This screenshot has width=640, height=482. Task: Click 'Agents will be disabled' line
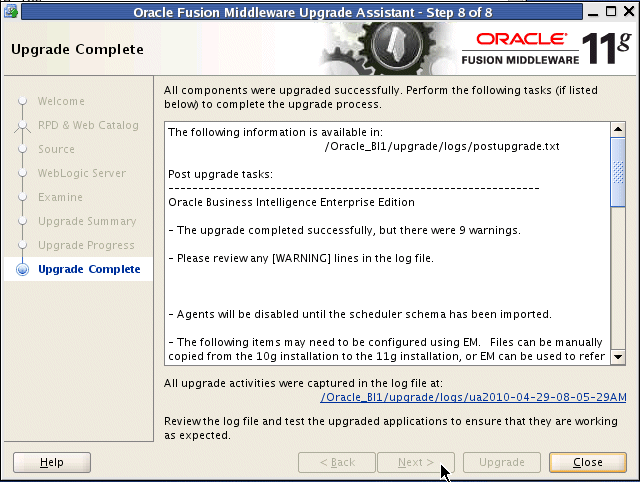[x=360, y=314]
